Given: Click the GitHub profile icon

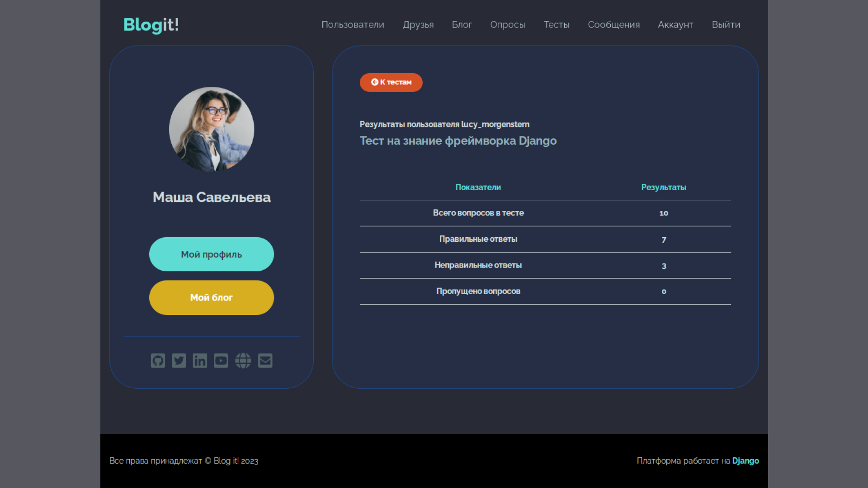Looking at the screenshot, I should tap(157, 361).
